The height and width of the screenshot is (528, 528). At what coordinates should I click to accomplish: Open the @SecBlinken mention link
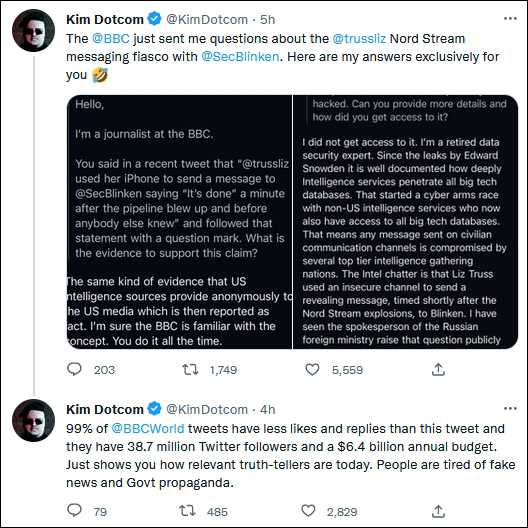click(x=240, y=57)
